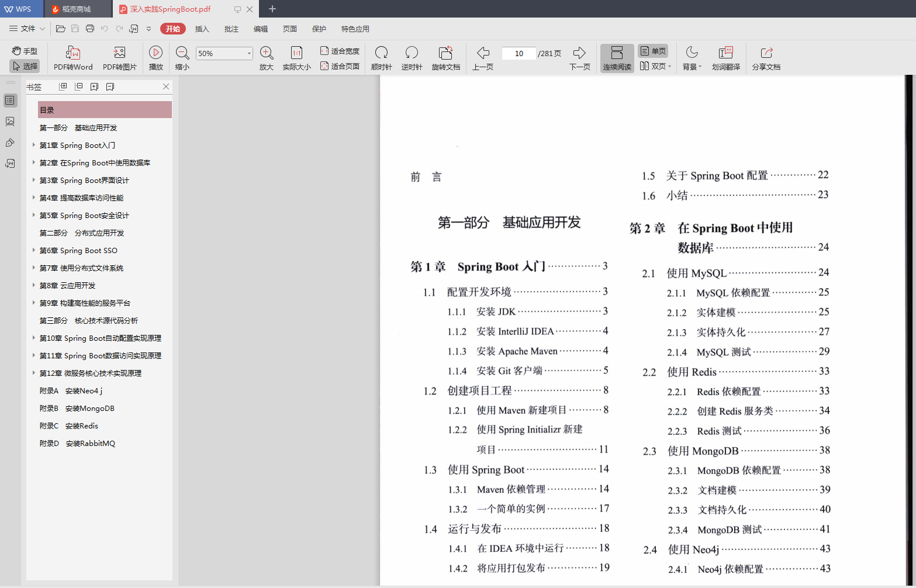Switch to 单页 single page view

[x=653, y=51]
